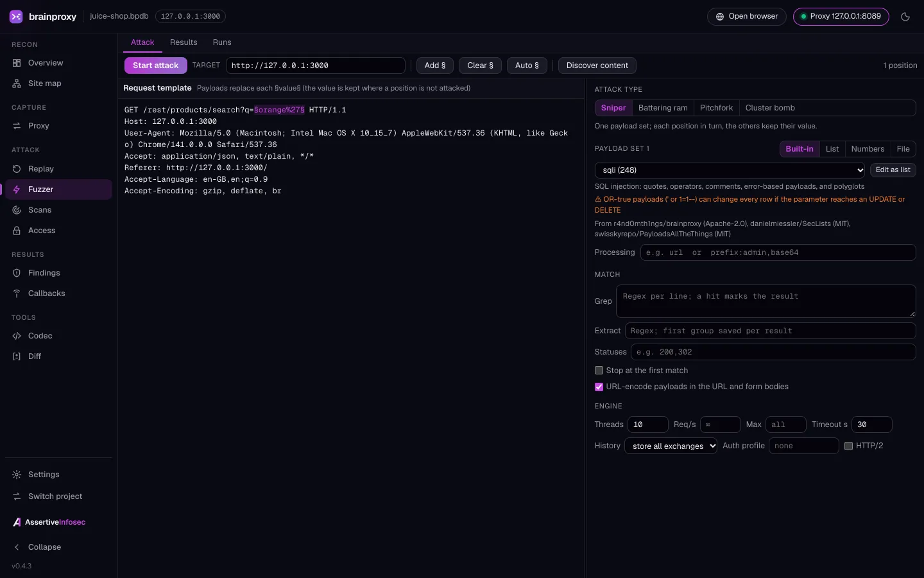The image size is (924, 578).
Task: Enable Stop at the first match
Action: [599, 371]
